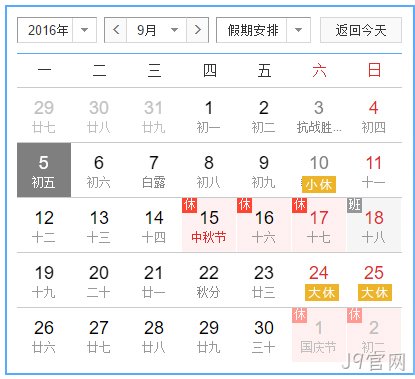Click the 休 tag on 国庆节 October 1
Image resolution: width=415 pixels, height=379 pixels.
299,315
